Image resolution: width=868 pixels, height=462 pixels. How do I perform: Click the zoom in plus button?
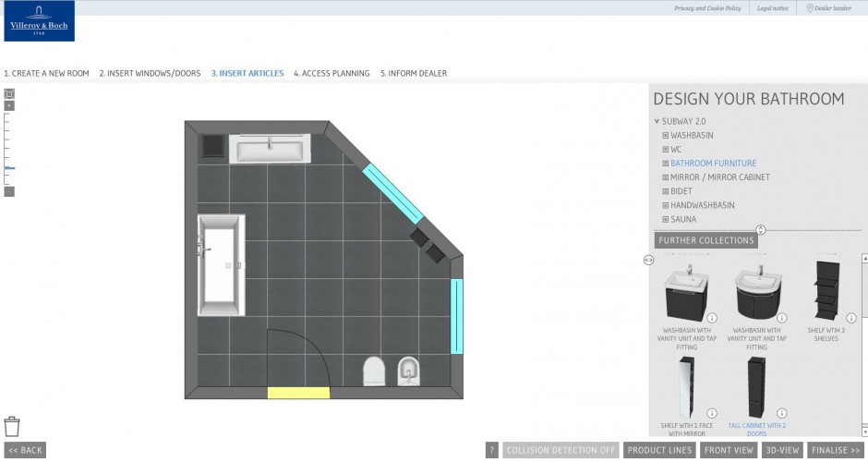pos(9,105)
